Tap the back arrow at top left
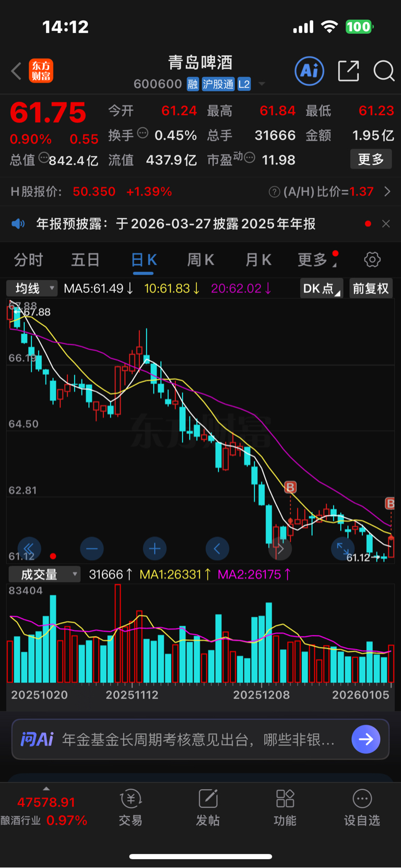This screenshot has width=401, height=868. (16, 71)
